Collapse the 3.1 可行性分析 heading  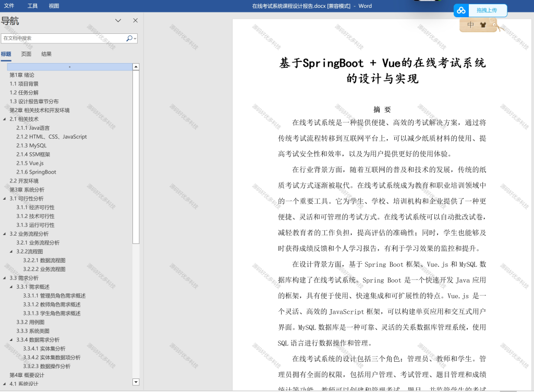click(x=4, y=199)
